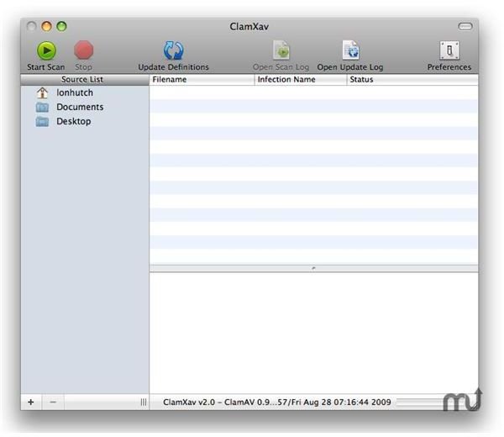Sort by the Status column header

pyautogui.click(x=412, y=80)
